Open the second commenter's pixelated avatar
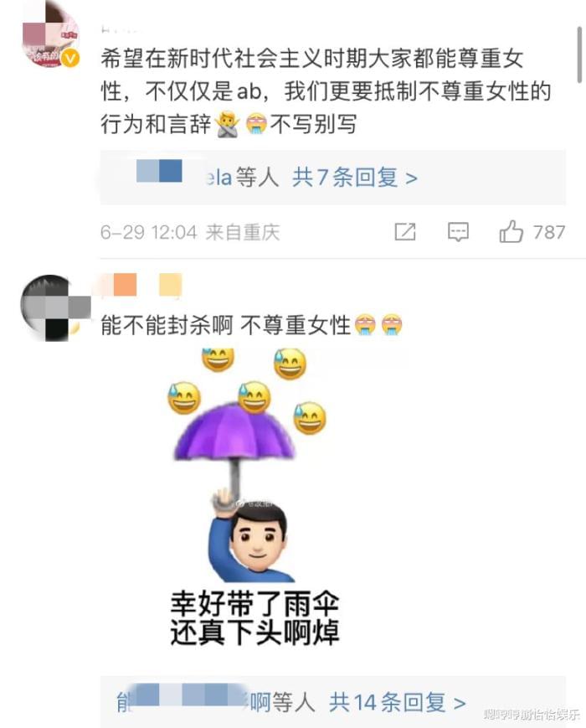 coord(54,307)
